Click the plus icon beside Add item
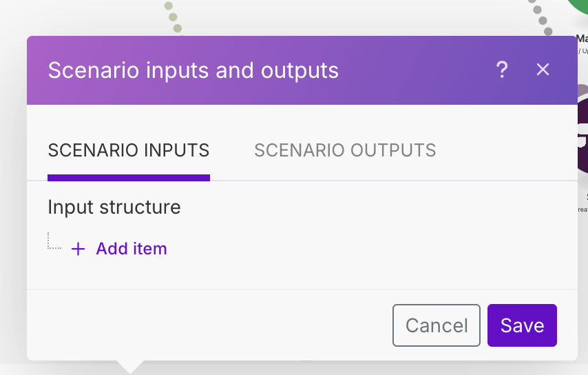588x375 pixels. [78, 249]
